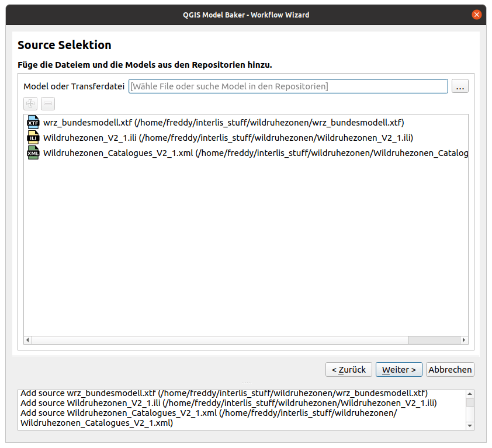Select the wrz_bundesmodell.xtf source row

pos(246,122)
